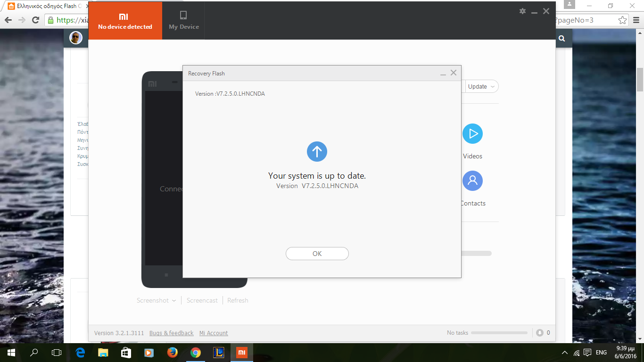Screen dimensions: 644x362
Task: Open Mi PC Suite settings gear
Action: 522,11
